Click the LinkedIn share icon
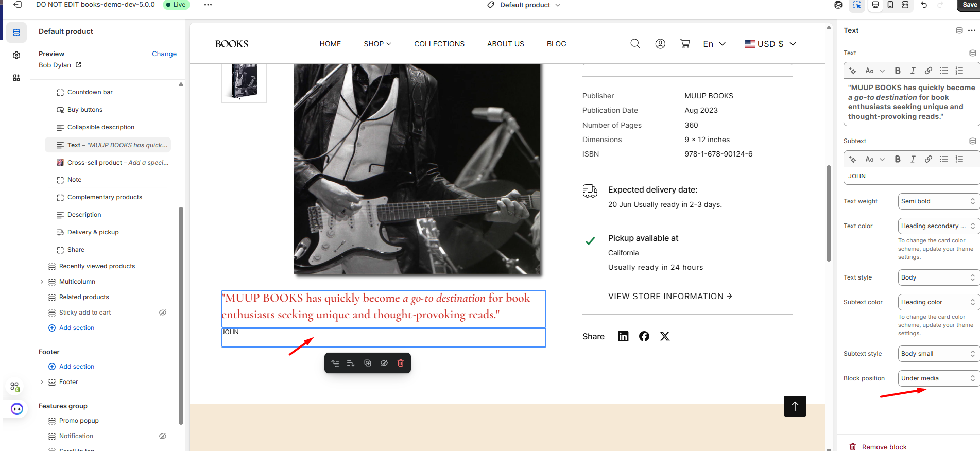The width and height of the screenshot is (980, 451). [x=623, y=336]
